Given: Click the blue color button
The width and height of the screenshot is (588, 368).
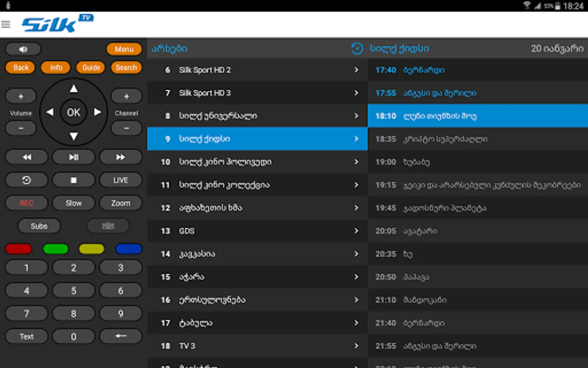Looking at the screenshot, I should point(129,249).
